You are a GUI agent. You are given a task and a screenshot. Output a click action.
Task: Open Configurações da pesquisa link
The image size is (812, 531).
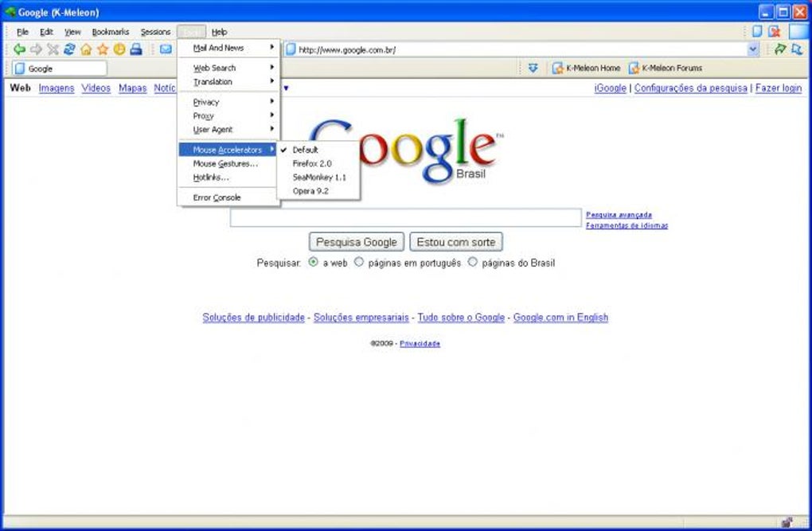tap(691, 88)
